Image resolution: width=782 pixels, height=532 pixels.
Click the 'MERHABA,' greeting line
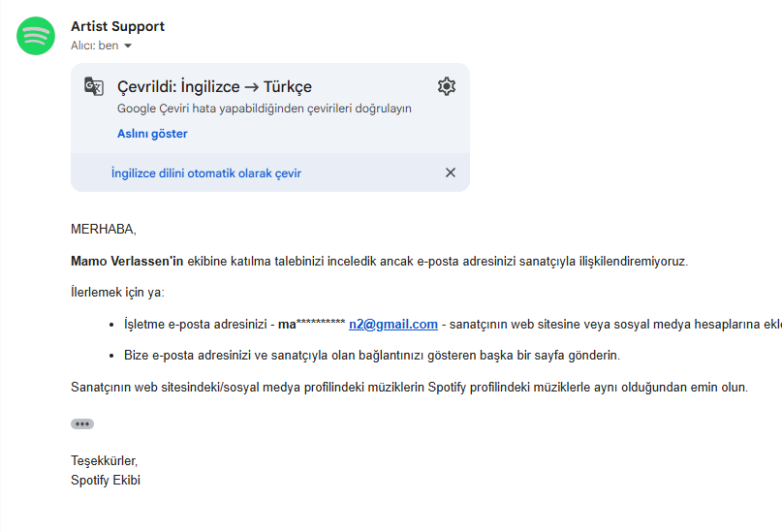104,230
